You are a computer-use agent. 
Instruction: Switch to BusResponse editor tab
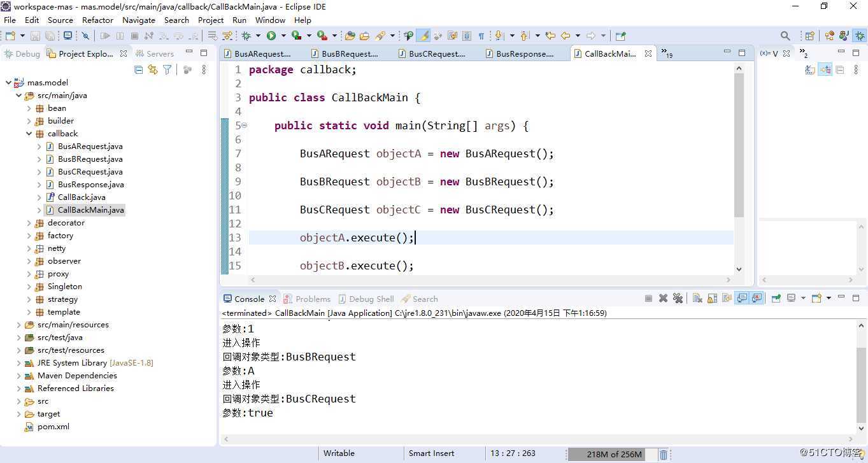524,53
